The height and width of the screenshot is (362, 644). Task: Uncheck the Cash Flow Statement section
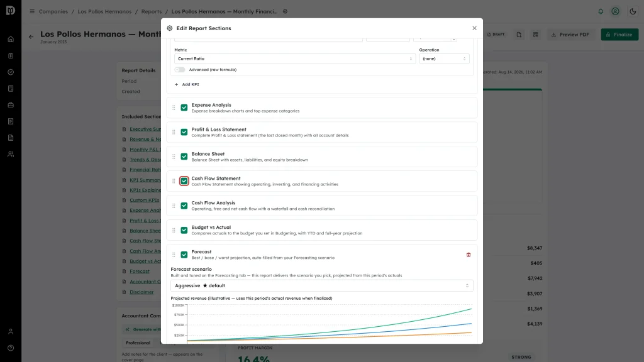(184, 181)
